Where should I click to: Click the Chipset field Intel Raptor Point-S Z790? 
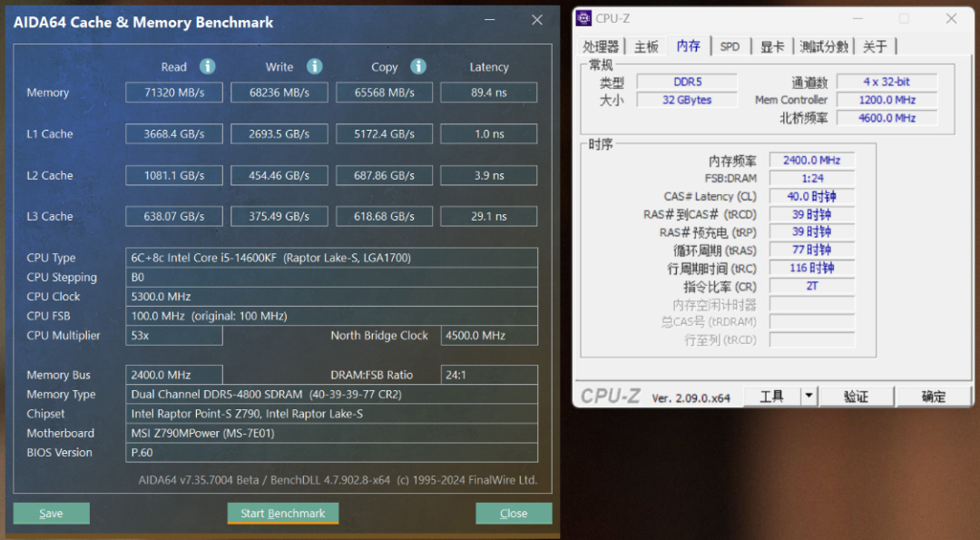click(x=331, y=414)
